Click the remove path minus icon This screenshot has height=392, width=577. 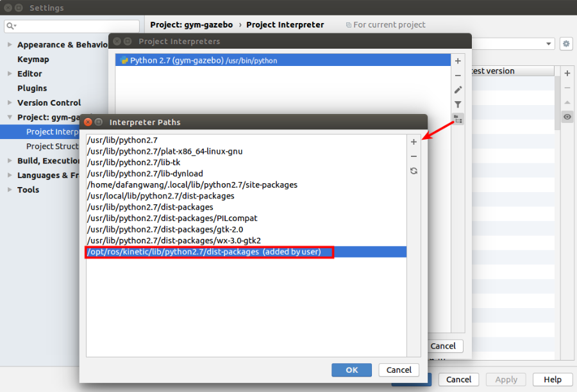point(414,156)
